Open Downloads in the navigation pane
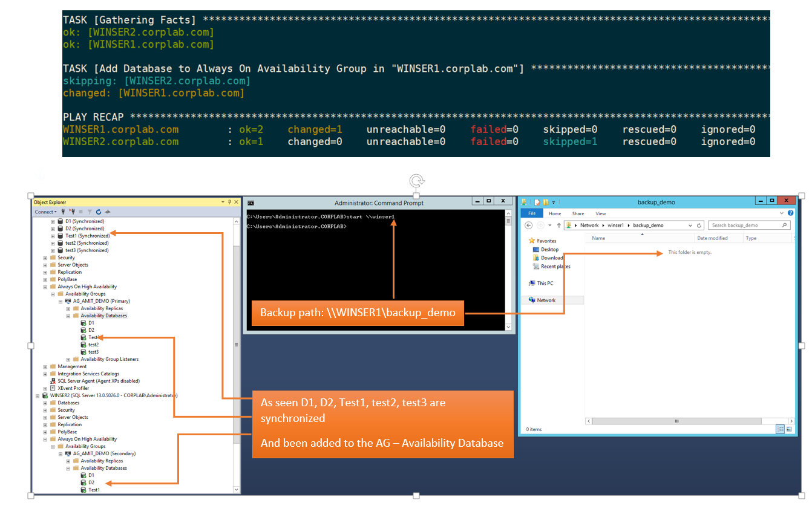The width and height of the screenshot is (812, 506). pyautogui.click(x=552, y=258)
